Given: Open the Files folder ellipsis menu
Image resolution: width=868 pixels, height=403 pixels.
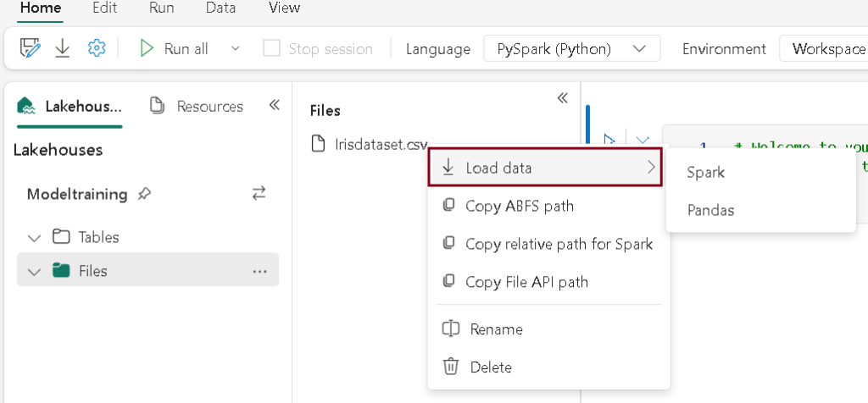Looking at the screenshot, I should pos(259,271).
